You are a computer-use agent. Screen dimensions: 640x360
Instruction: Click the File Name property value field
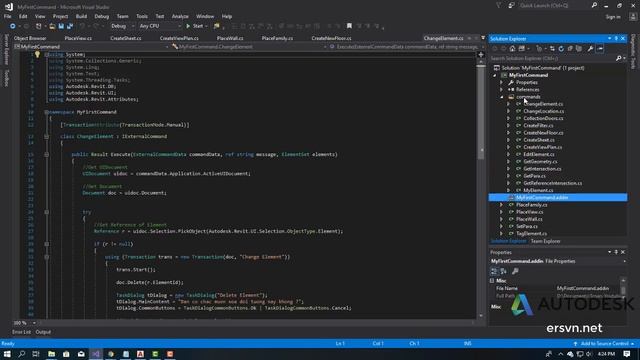coord(587,289)
